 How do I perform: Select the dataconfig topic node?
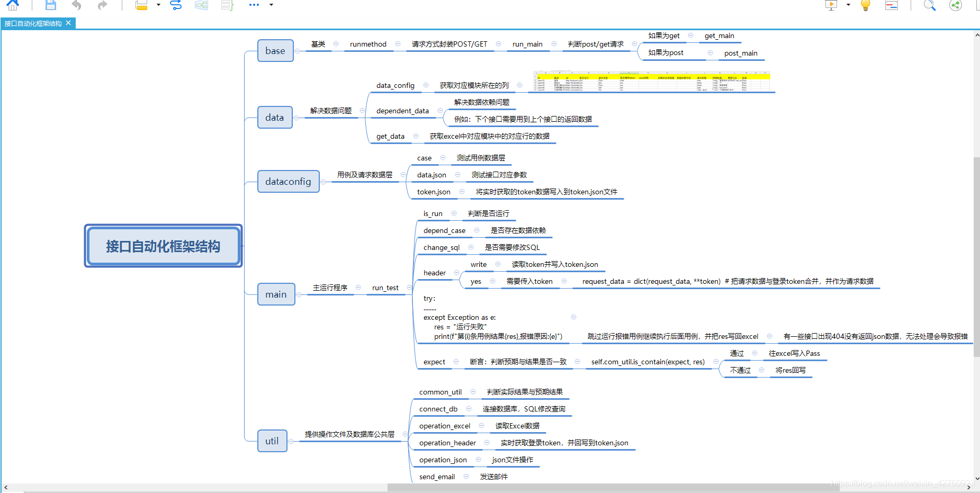289,182
